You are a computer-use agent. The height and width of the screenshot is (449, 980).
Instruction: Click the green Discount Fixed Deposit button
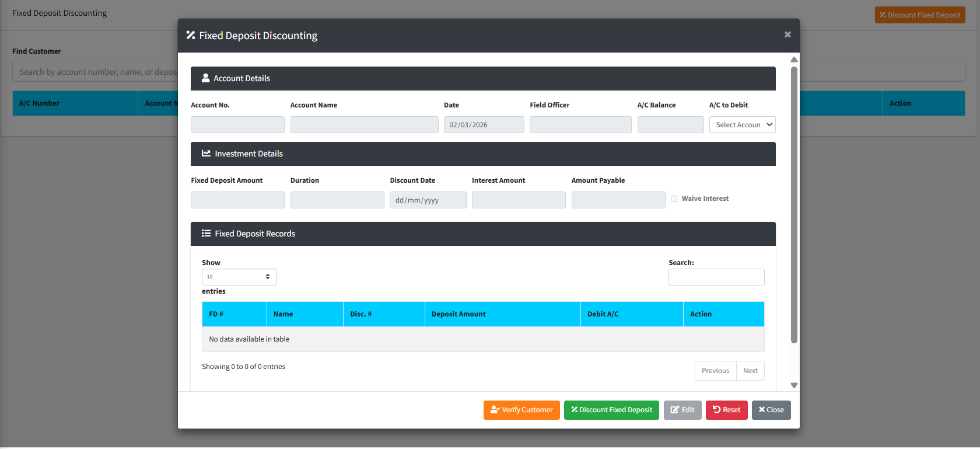click(x=611, y=410)
